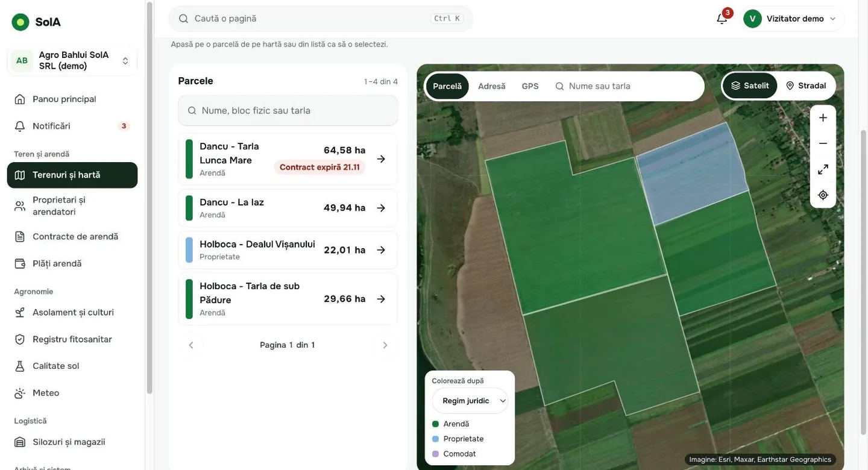Go to next page of parcels

385,345
